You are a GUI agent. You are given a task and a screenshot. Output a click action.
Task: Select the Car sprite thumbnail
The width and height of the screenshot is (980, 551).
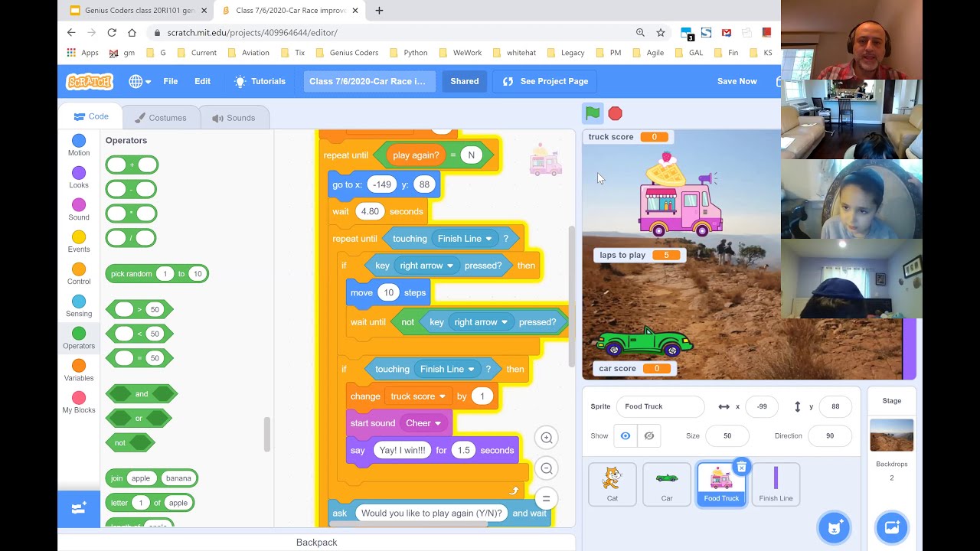click(x=667, y=484)
